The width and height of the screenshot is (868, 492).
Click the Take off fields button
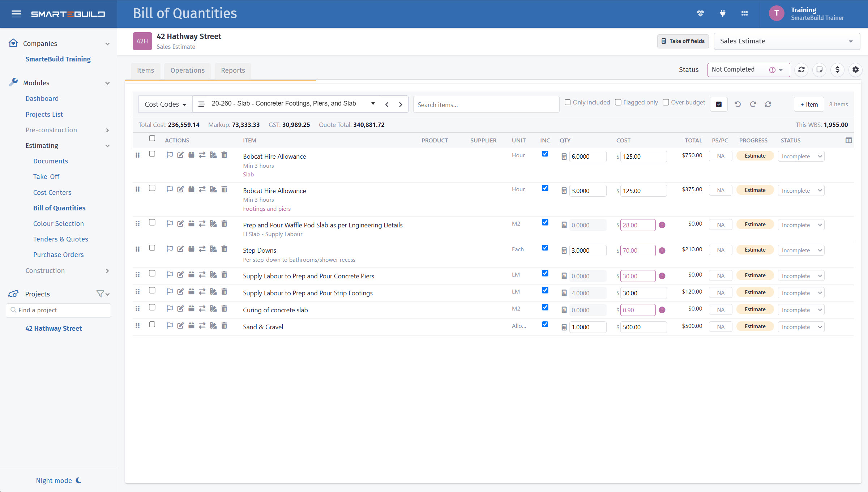[x=683, y=41]
